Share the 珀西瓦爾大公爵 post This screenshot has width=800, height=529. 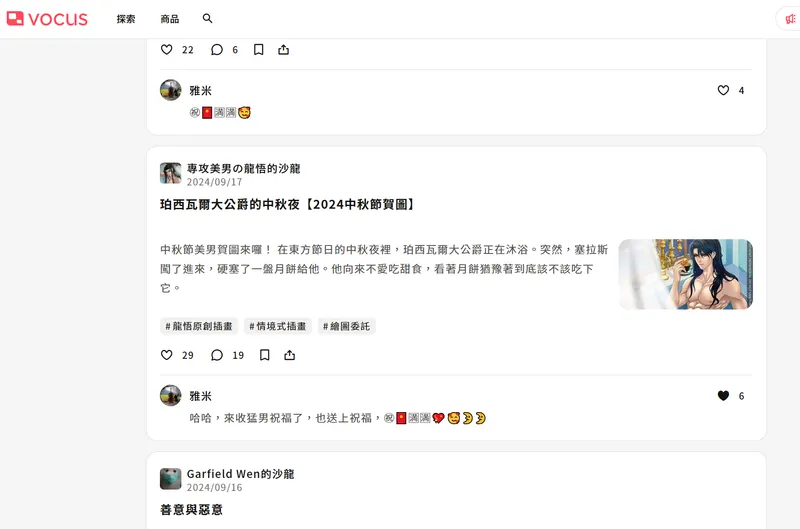tap(290, 355)
